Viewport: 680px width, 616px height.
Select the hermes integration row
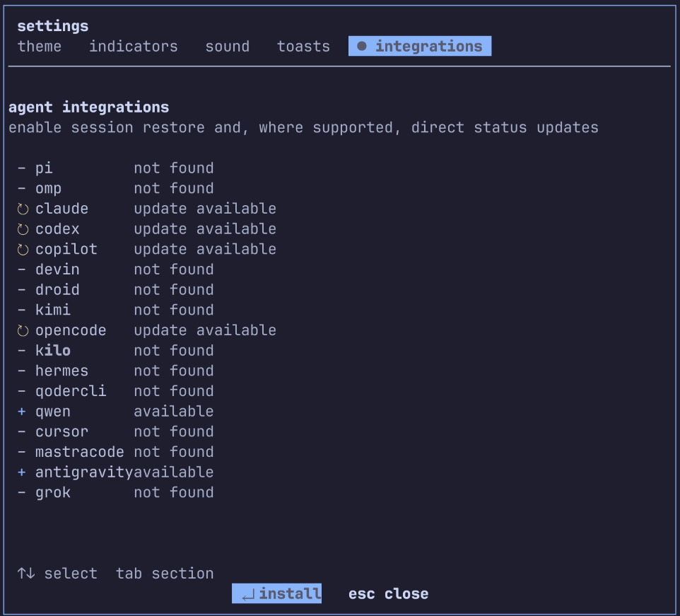coord(116,371)
